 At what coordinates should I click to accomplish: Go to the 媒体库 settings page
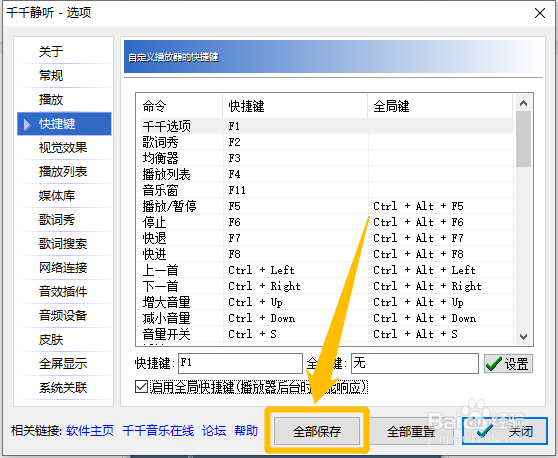coord(57,195)
